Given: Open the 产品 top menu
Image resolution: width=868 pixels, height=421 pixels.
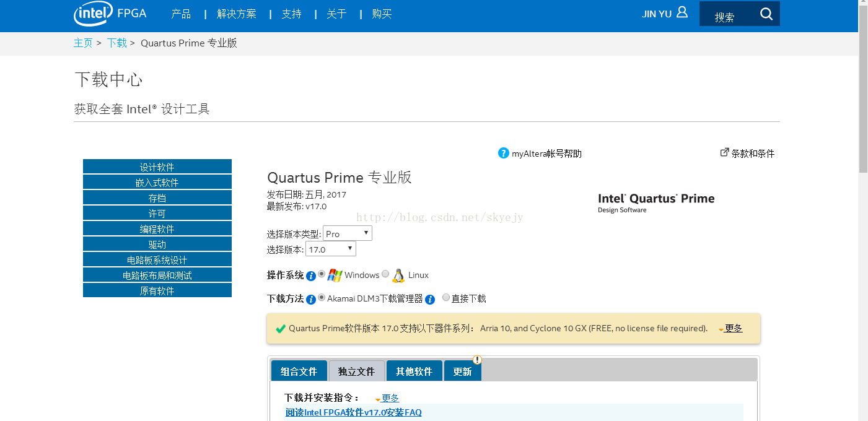Looking at the screenshot, I should [x=181, y=14].
